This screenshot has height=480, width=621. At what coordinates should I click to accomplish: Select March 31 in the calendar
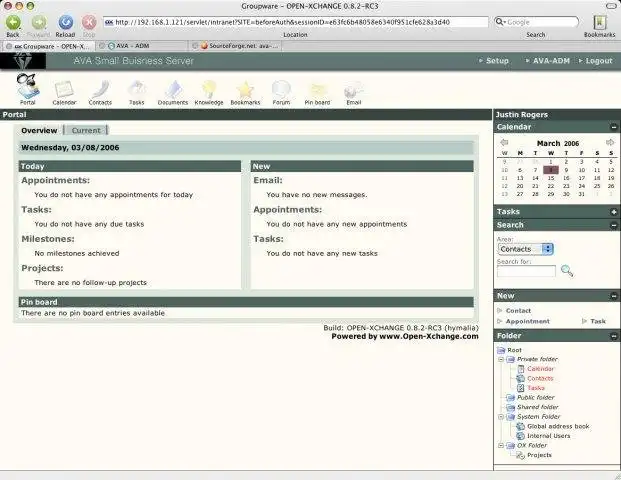coord(581,194)
